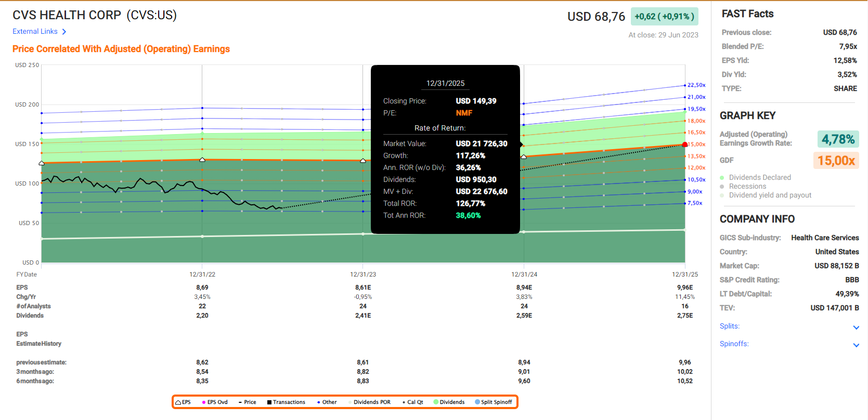868x420 pixels.
Task: Click the green Dividends legend circle
Action: coord(436,402)
